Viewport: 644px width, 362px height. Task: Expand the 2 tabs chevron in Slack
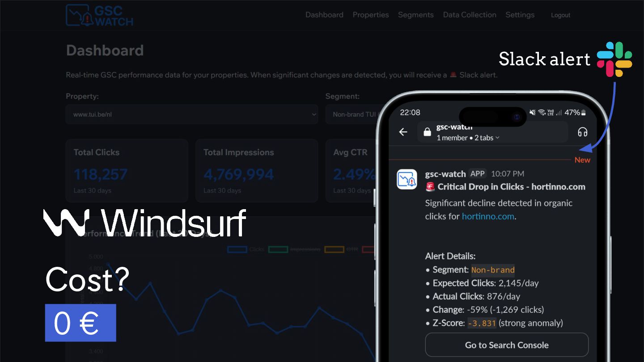[x=497, y=138]
